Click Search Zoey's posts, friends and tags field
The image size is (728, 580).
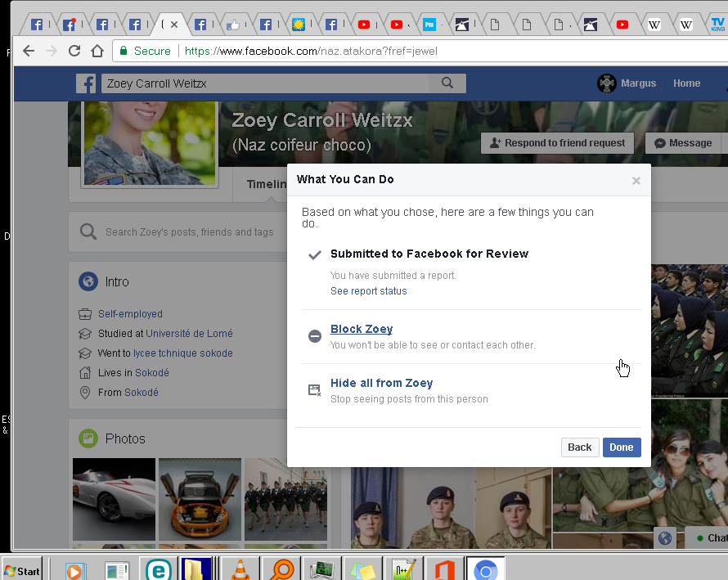pyautogui.click(x=190, y=232)
